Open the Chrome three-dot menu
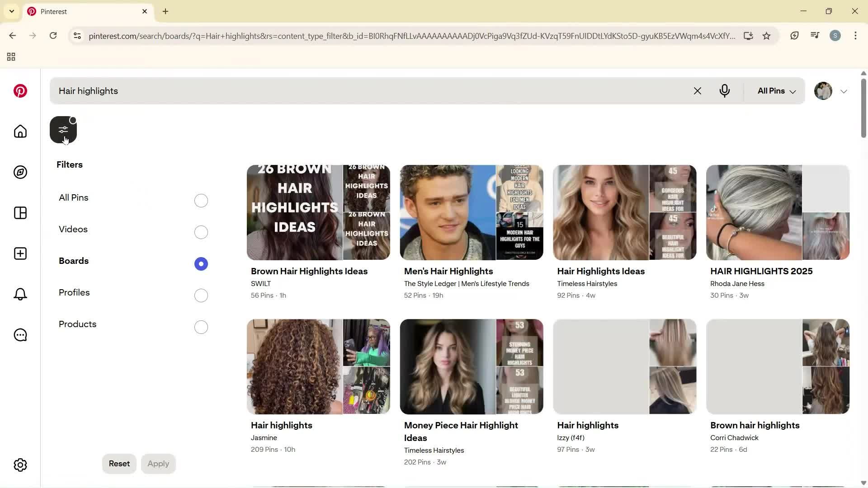 point(856,36)
